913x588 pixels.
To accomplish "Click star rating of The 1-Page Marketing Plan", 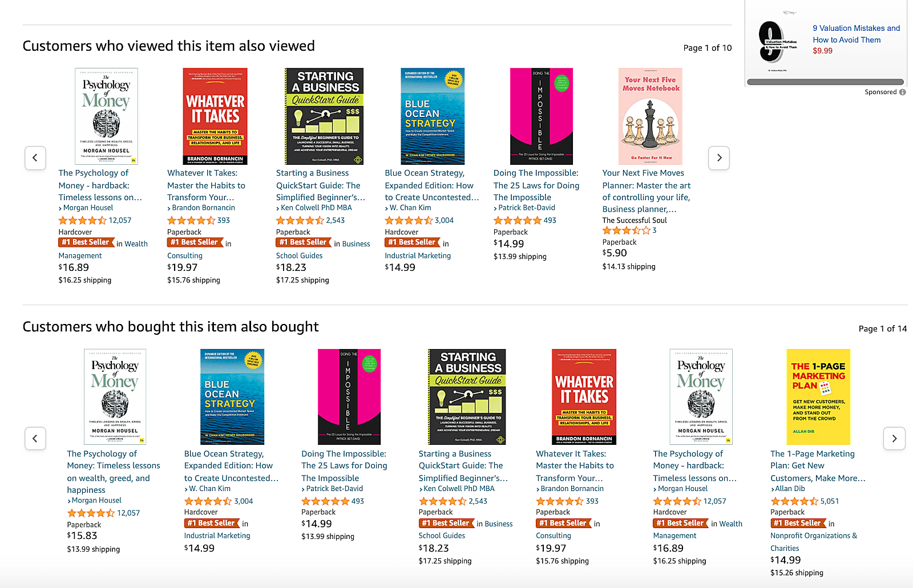I will coord(794,501).
